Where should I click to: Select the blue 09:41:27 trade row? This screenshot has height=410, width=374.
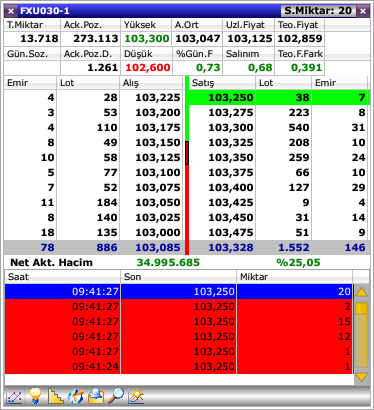point(179,291)
